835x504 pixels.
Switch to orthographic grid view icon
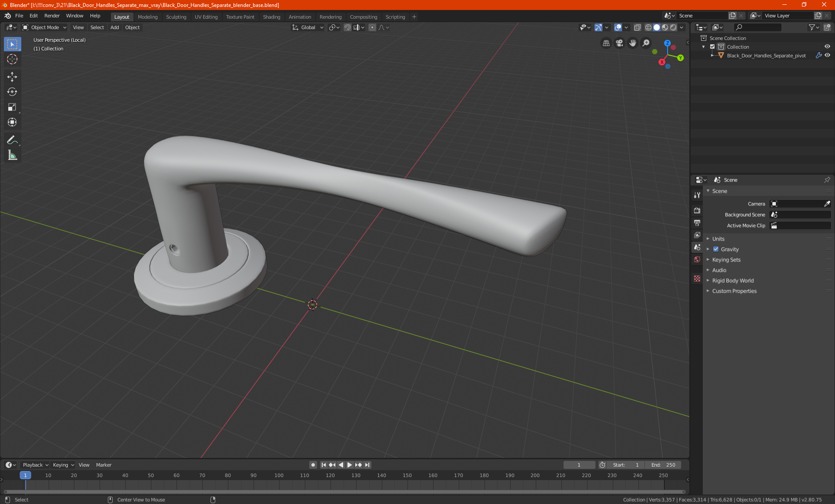click(606, 43)
